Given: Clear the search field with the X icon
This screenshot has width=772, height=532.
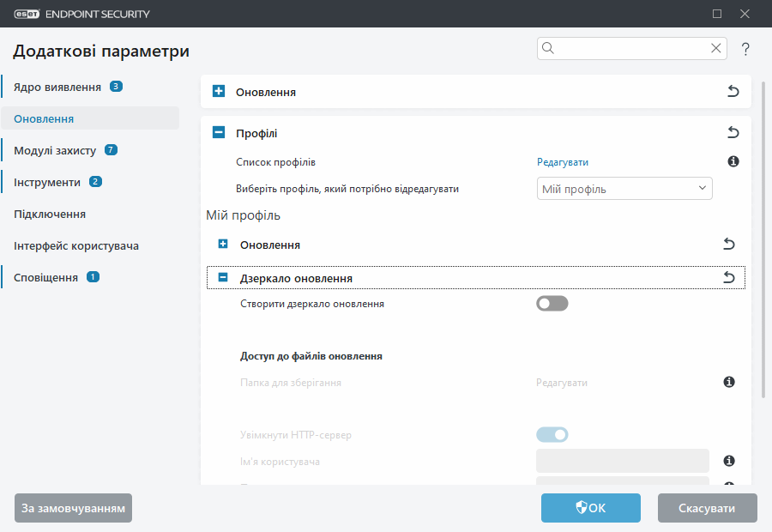Looking at the screenshot, I should pyautogui.click(x=716, y=48).
